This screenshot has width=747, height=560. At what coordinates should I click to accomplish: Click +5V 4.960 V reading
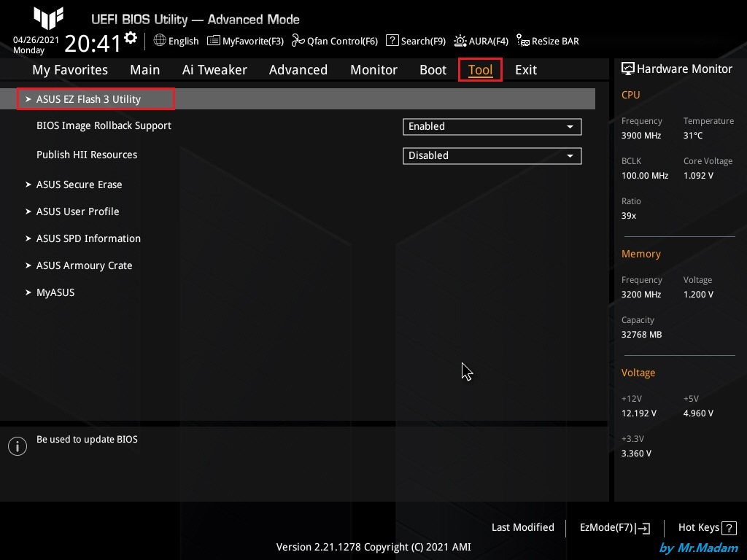[x=698, y=413]
